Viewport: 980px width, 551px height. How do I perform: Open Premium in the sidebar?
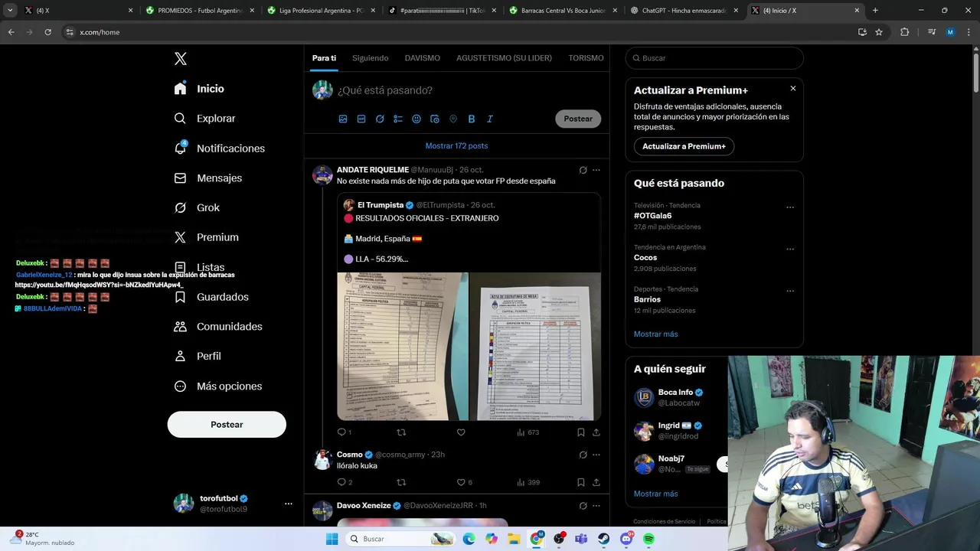point(206,237)
